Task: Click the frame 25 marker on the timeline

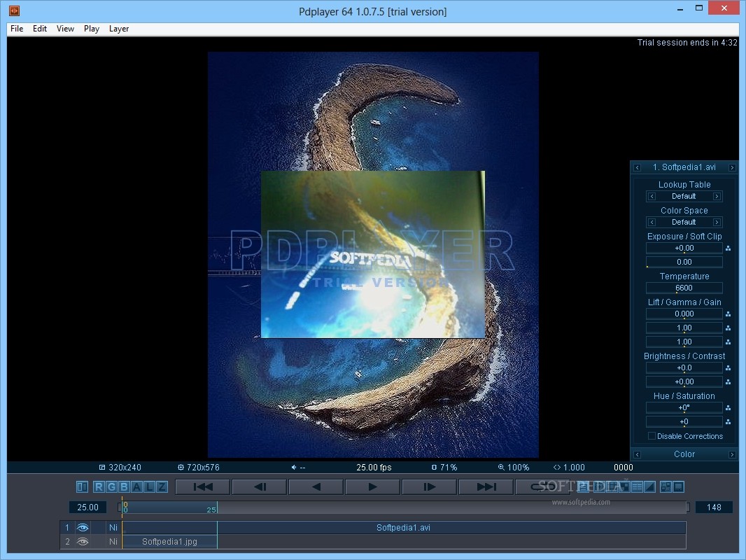Action: (212, 510)
